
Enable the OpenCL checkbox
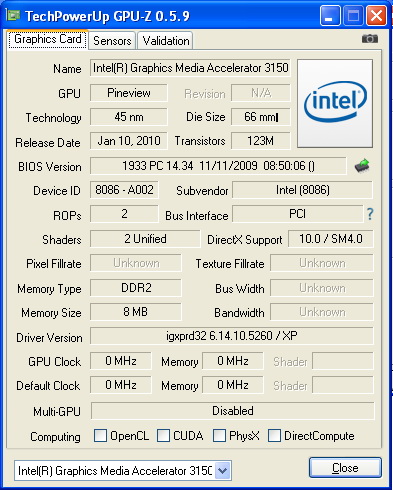[100, 435]
